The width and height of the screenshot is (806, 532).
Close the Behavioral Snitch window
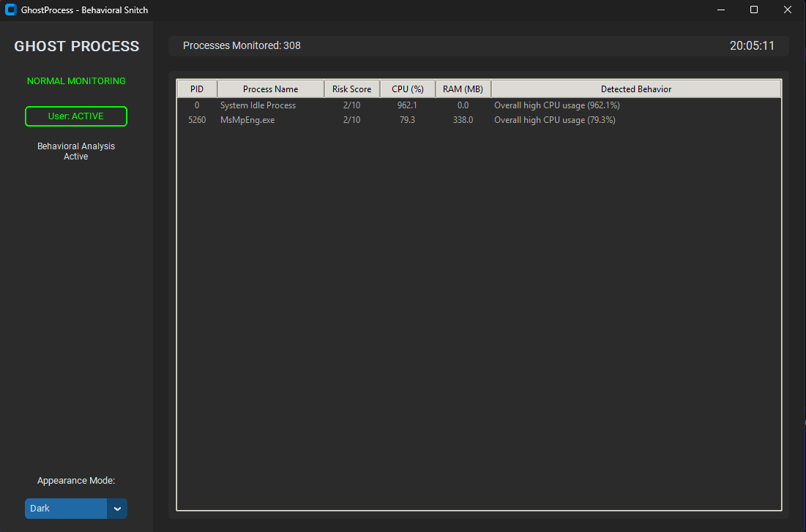pos(788,10)
